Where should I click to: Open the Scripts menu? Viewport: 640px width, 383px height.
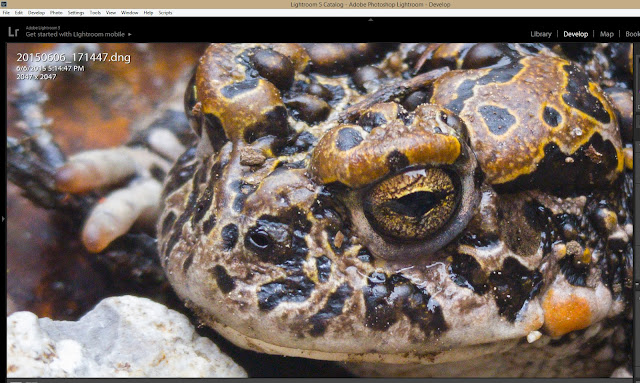click(x=165, y=13)
